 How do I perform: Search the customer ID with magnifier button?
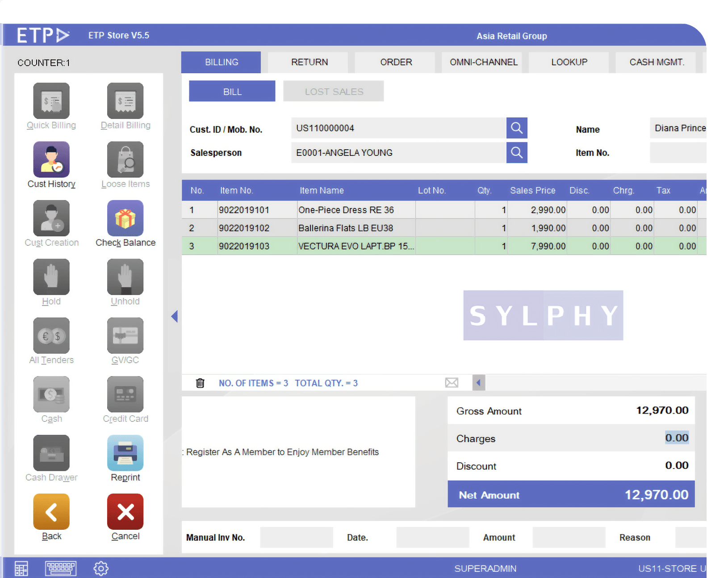tap(516, 128)
